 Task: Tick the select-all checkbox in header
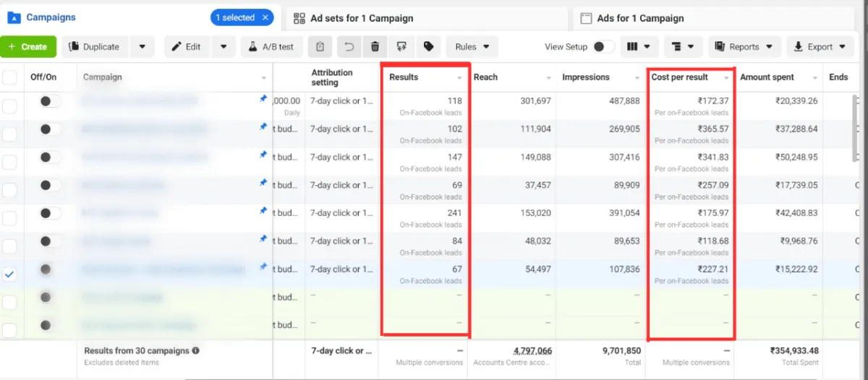[x=10, y=77]
